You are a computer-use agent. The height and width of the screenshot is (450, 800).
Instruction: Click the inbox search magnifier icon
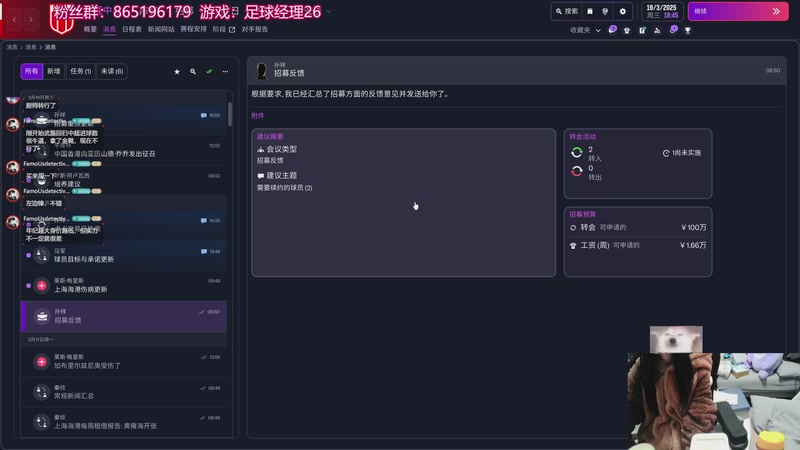tap(193, 71)
